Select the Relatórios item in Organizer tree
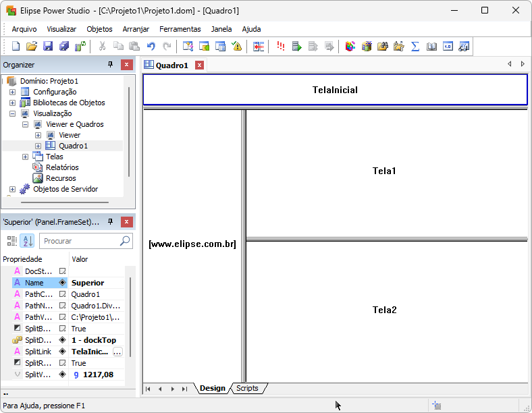 click(61, 167)
